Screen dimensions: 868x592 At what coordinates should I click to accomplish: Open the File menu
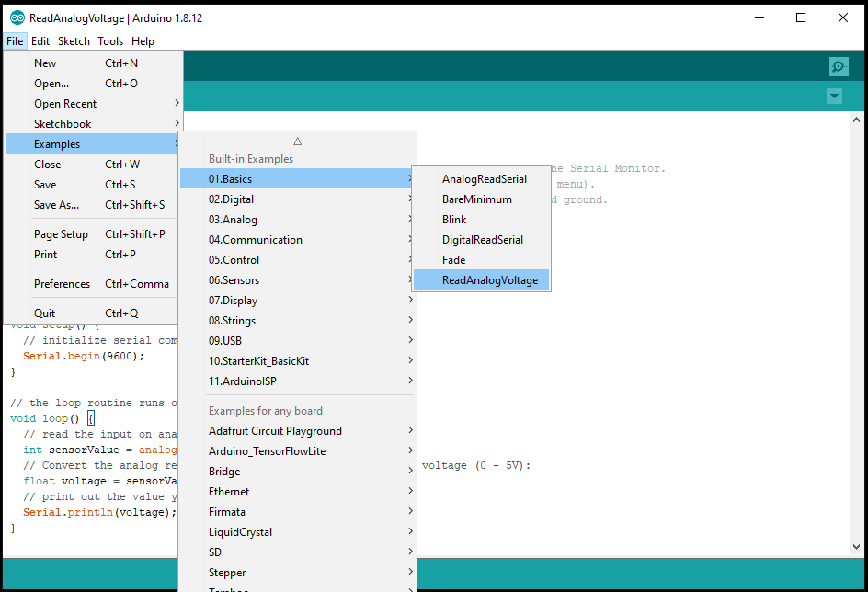[15, 41]
